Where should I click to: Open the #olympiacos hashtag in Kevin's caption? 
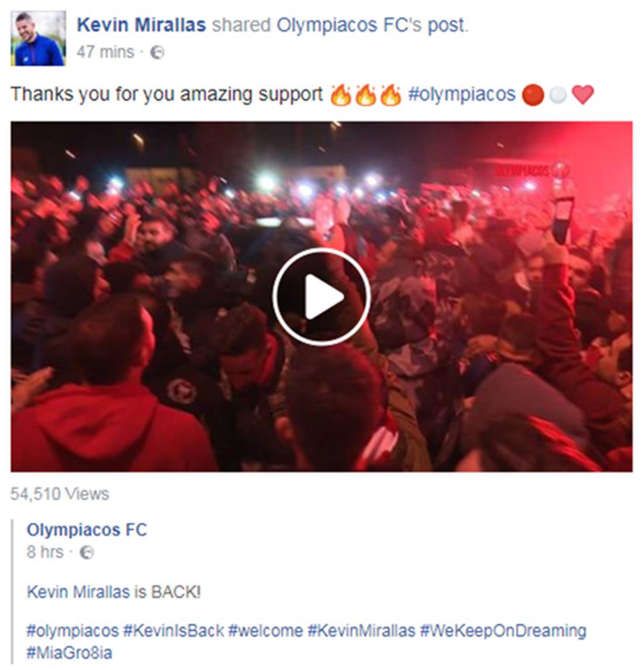[462, 94]
